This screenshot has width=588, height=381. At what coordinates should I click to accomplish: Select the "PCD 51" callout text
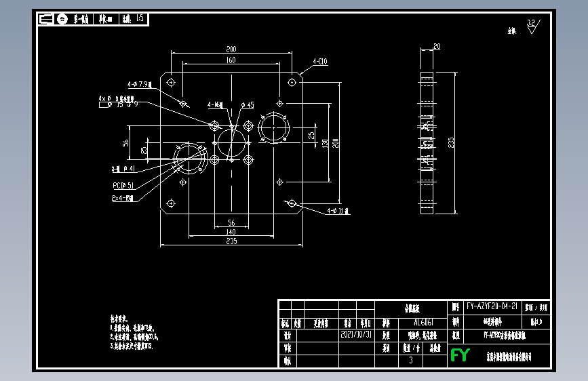(x=123, y=186)
